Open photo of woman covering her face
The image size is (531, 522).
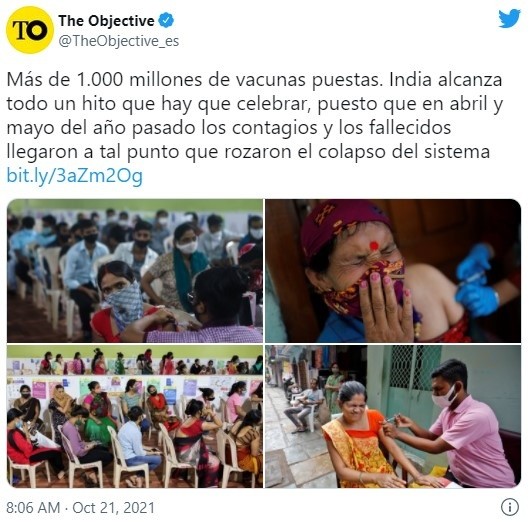(x=393, y=271)
